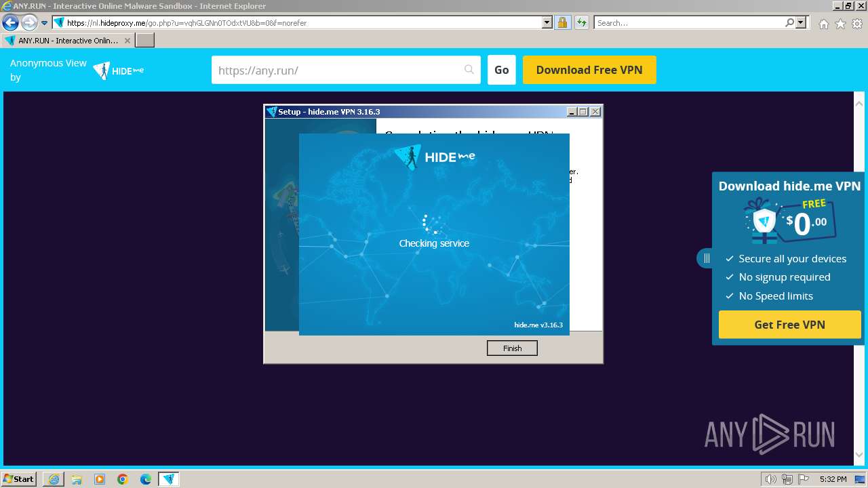Click the Secure all your devices text
Viewport: 868px width, 488px height.
click(x=793, y=259)
